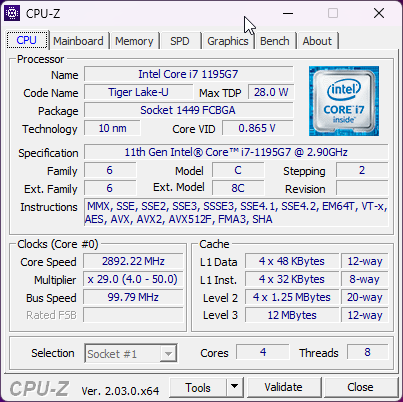Switch to the Memory tab

click(x=134, y=41)
